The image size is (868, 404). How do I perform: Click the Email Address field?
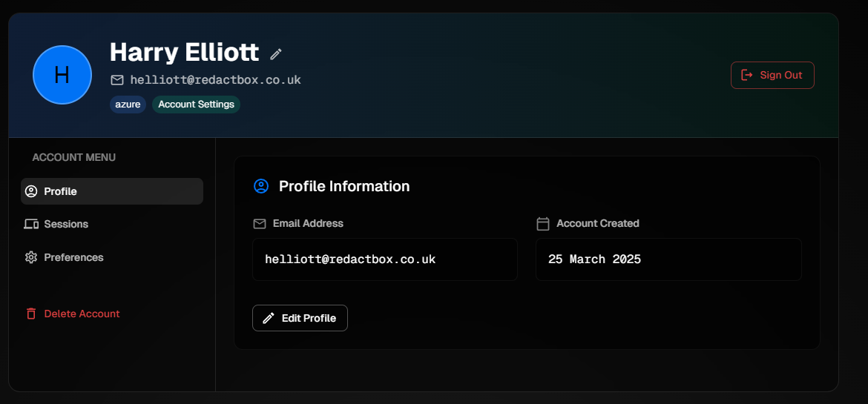385,259
